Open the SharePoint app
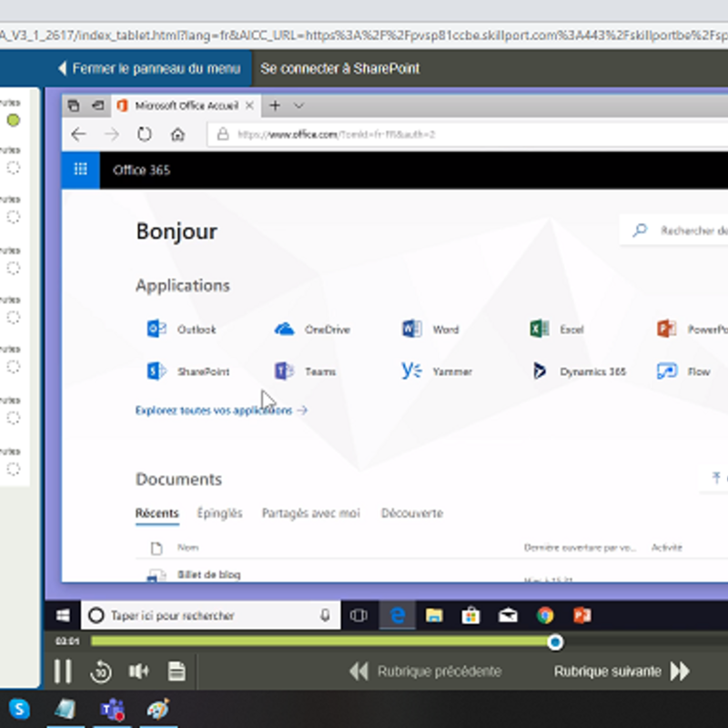The width and height of the screenshot is (728, 728). 188,371
